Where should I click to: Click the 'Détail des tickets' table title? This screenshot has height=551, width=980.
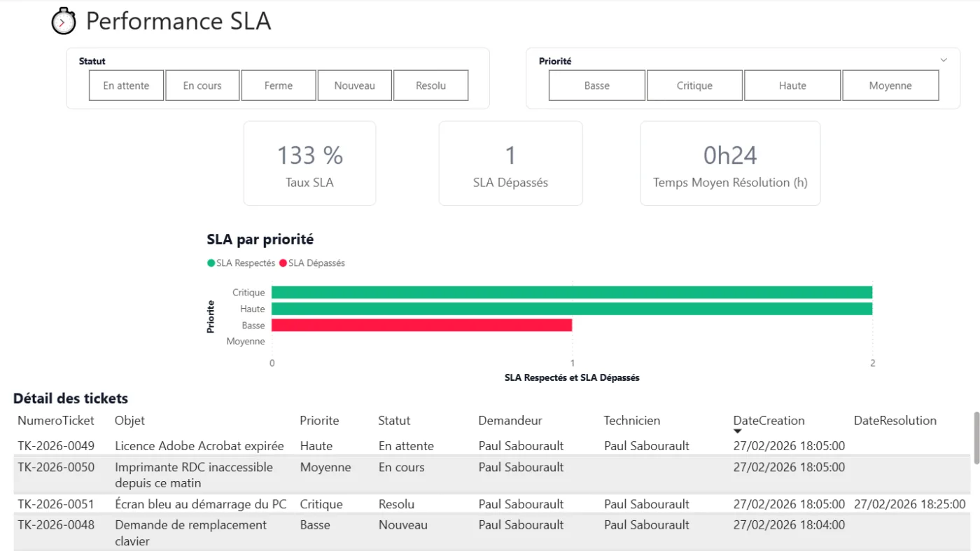tap(71, 398)
